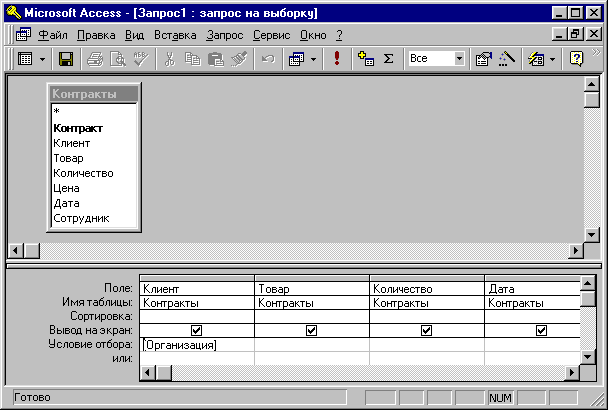Uncheck show-on-screen box for Товар column
608x410 pixels.
(x=311, y=330)
